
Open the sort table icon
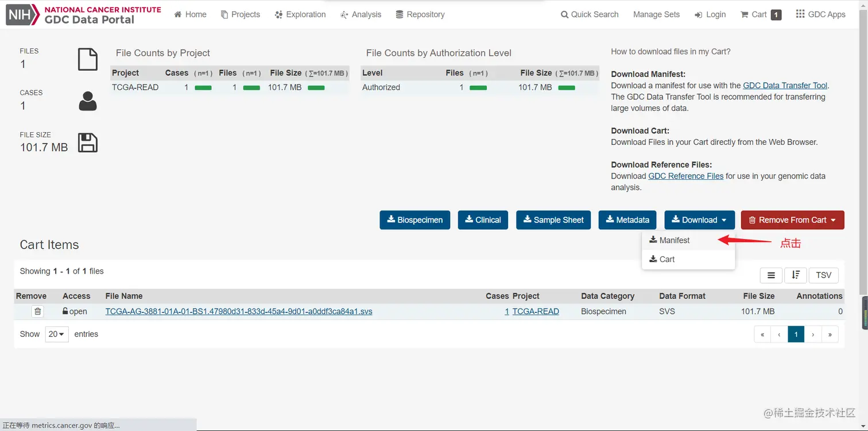(x=796, y=275)
